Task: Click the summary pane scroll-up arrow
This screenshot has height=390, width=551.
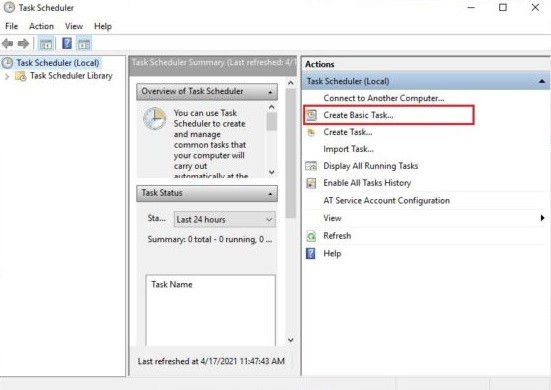Action: click(291, 83)
